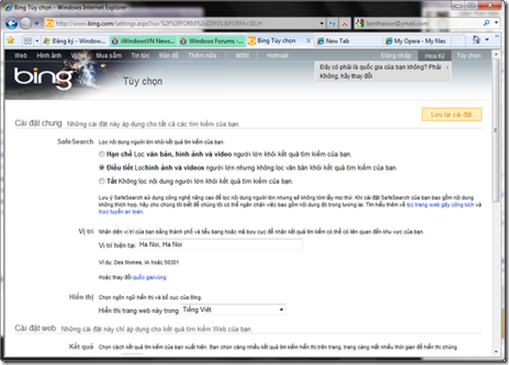Open the Web link in Bing nav
Image resolution: width=509 pixels, height=365 pixels.
[x=21, y=55]
